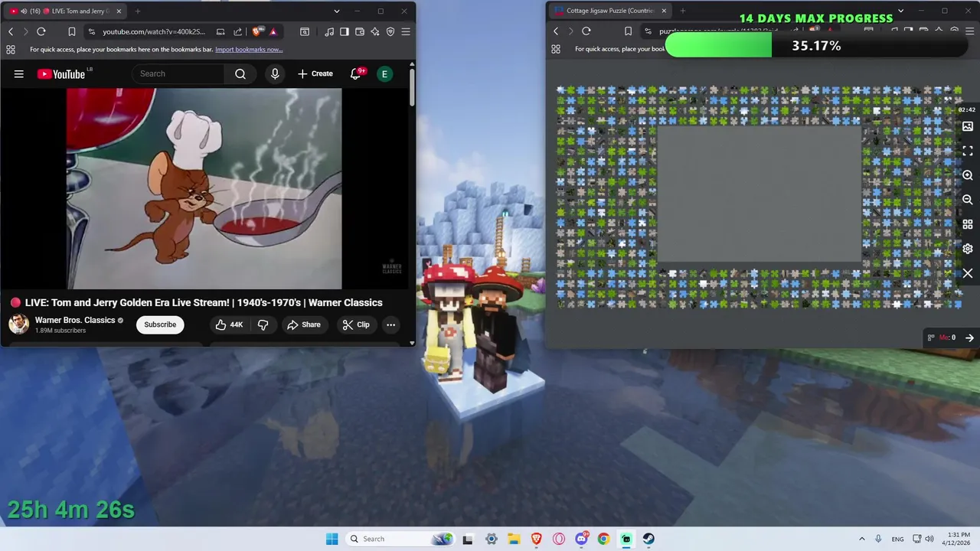Open the YouTube hamburger guide menu

(18, 73)
